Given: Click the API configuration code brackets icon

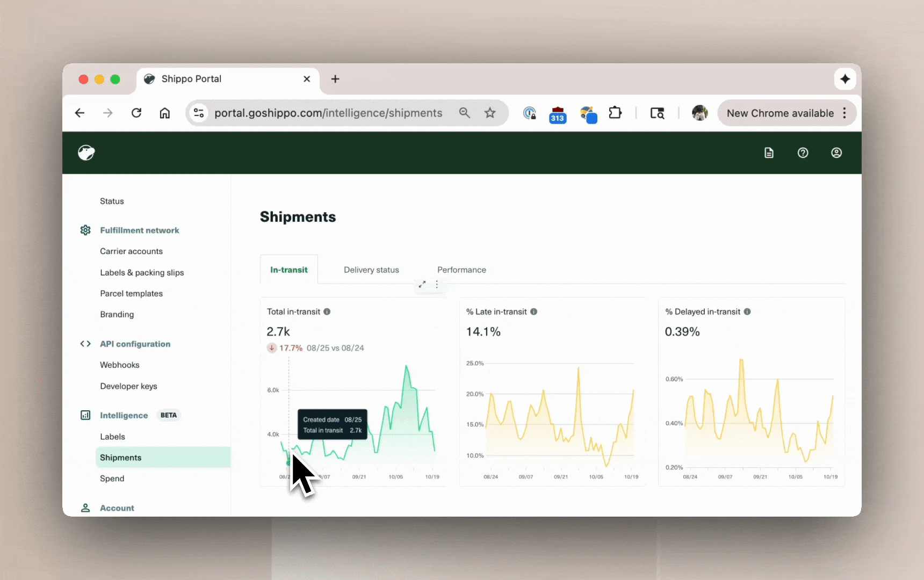Looking at the screenshot, I should coord(85,344).
